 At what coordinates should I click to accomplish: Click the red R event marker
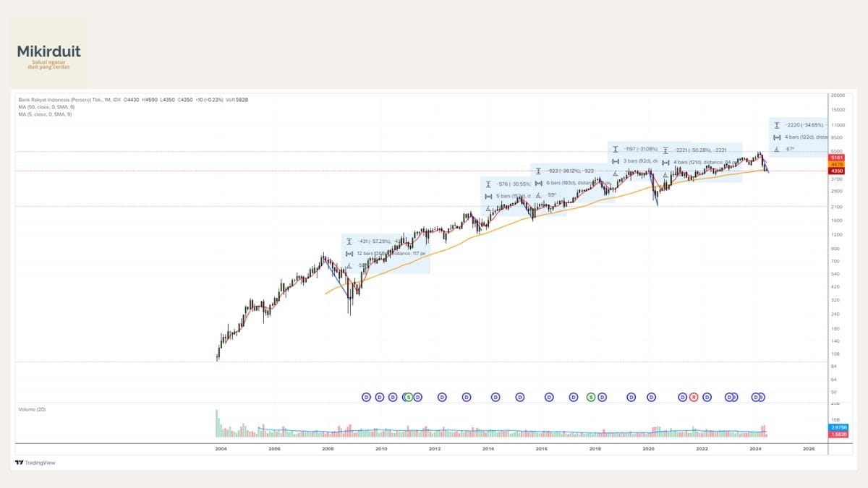click(x=693, y=397)
